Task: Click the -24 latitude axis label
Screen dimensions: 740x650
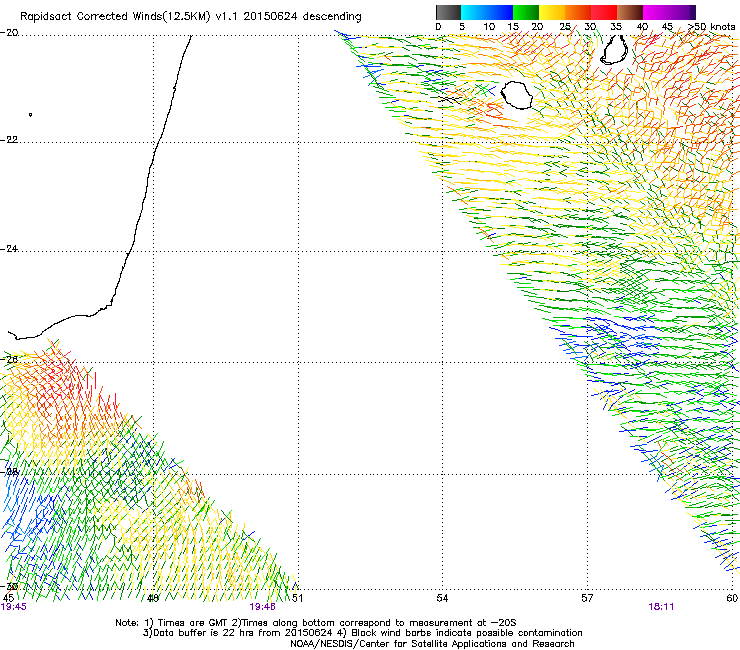Action: pos(9,249)
